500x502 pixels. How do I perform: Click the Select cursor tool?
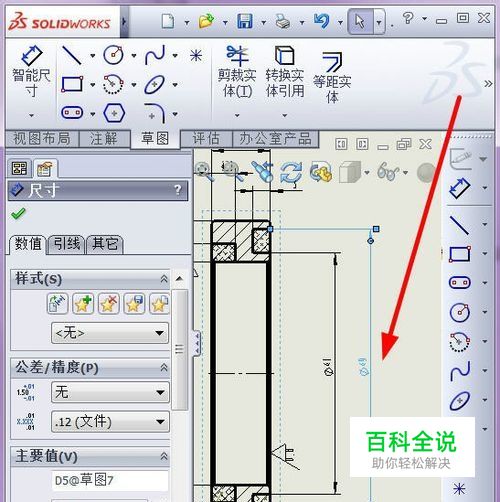pos(360,22)
